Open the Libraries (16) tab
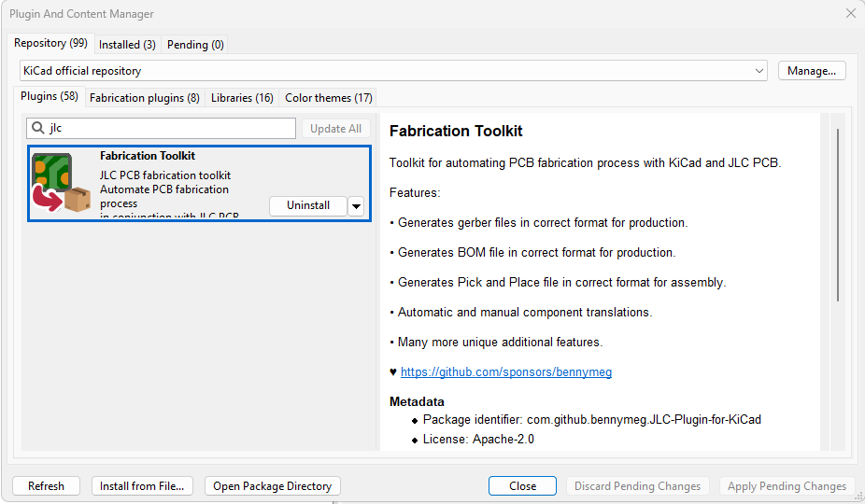The image size is (865, 504). coord(242,97)
